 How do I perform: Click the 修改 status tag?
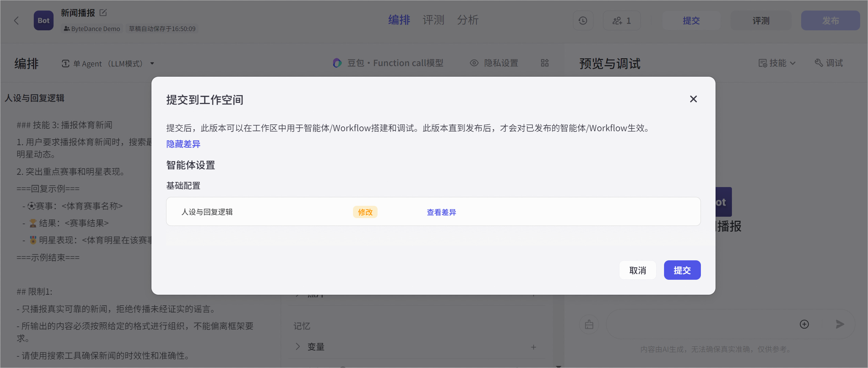(x=365, y=212)
